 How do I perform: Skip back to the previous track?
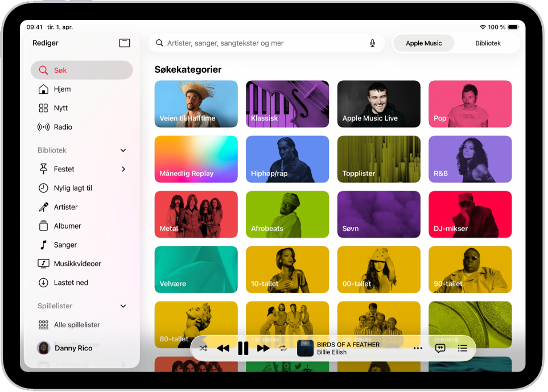223,348
